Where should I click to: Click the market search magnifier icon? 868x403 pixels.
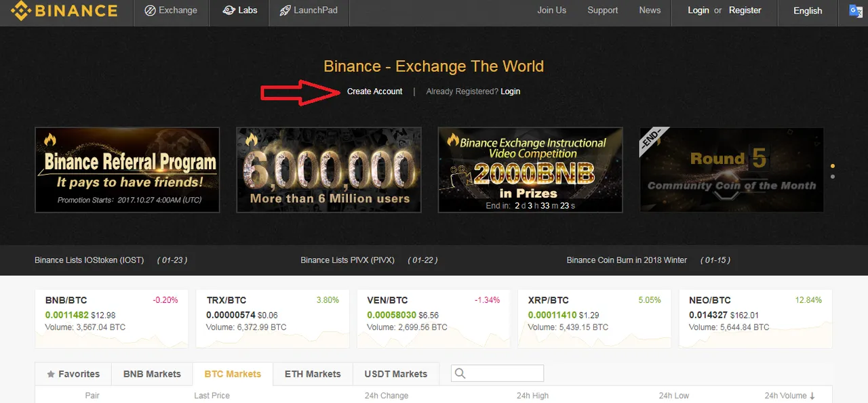click(x=460, y=373)
